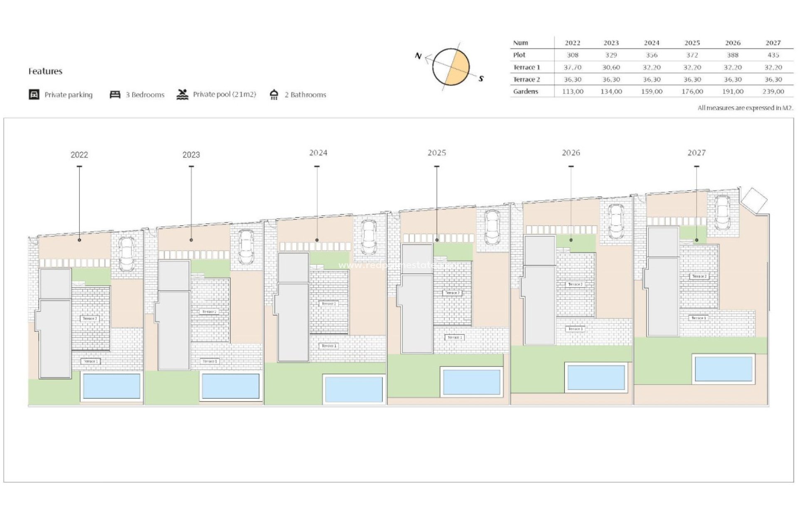The width and height of the screenshot is (798, 532).
Task: Click Terrace 1 label inside plot 2024
Action: point(329,346)
